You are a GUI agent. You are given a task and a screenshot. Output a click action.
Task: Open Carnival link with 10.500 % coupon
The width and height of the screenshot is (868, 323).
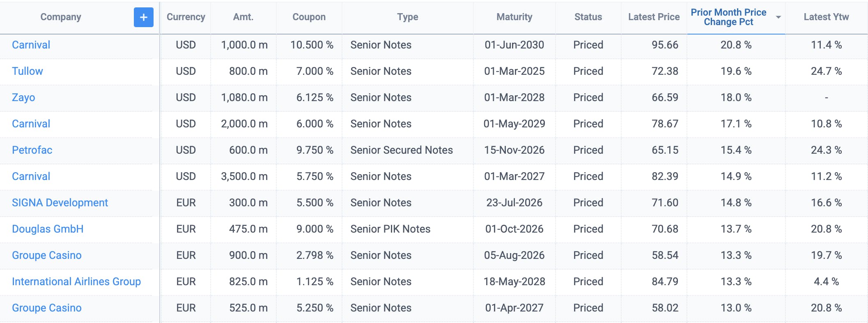[31, 45]
